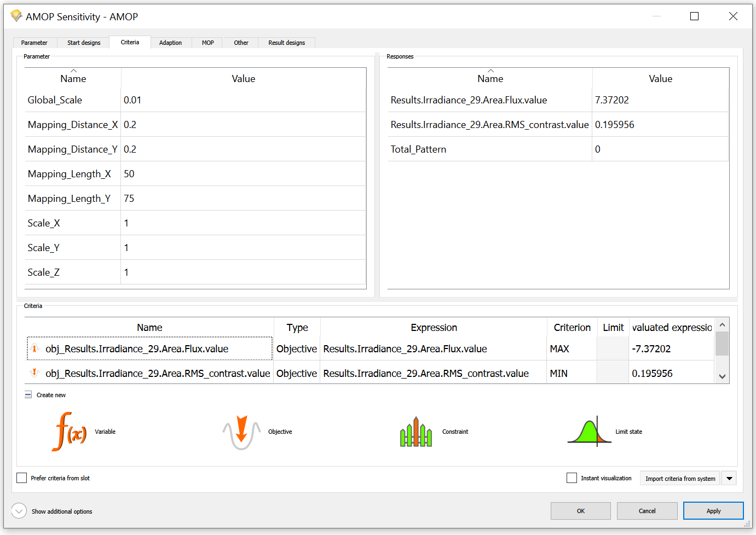Select the Mapping_Distance_X parameter name
The width and height of the screenshot is (756, 535).
click(73, 125)
